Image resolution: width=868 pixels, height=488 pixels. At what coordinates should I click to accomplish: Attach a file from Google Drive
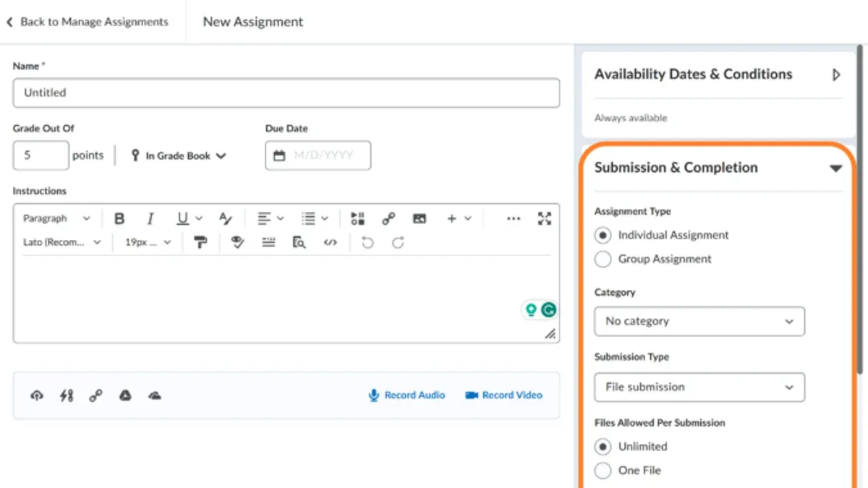(125, 395)
